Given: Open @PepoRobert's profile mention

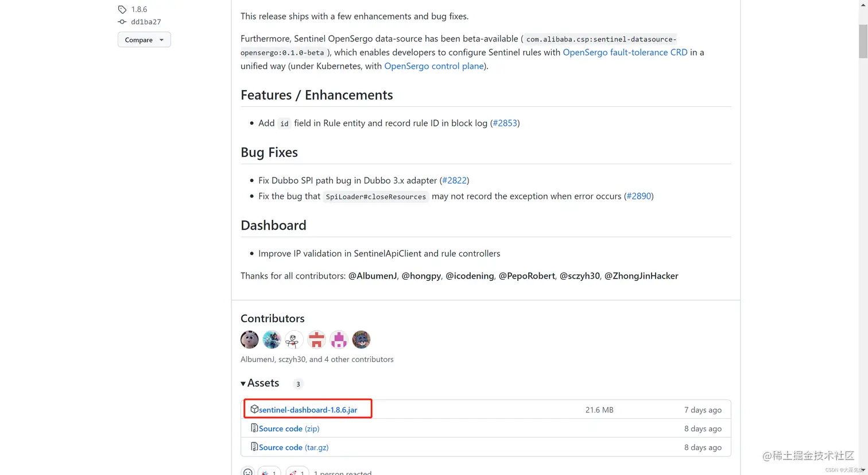Looking at the screenshot, I should (527, 276).
